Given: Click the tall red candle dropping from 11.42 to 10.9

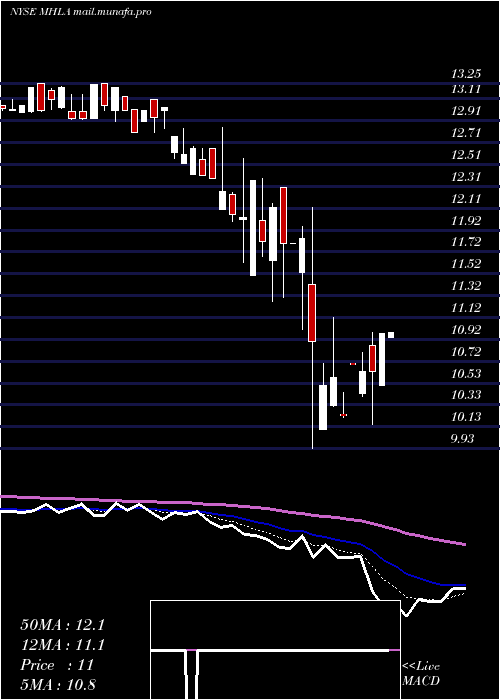Looking at the screenshot, I should coord(312,312).
